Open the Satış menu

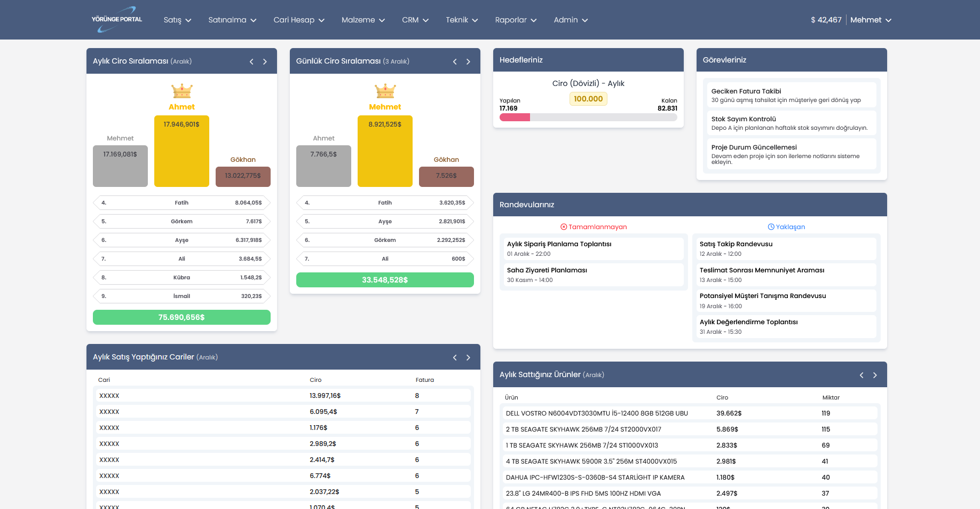pos(177,20)
